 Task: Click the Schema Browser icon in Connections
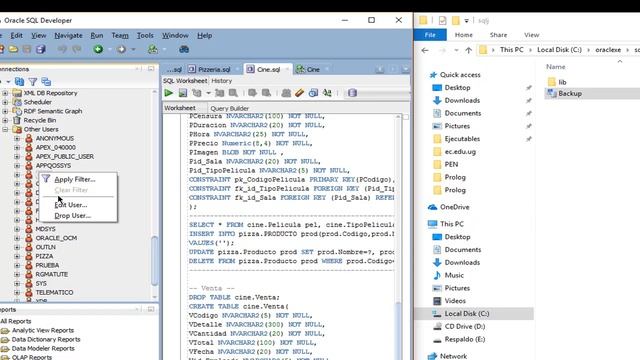tap(46, 82)
